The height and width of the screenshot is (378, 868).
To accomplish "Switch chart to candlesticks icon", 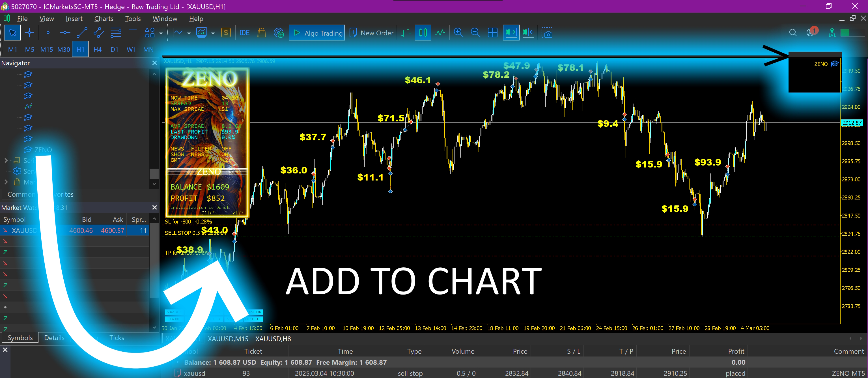I will [423, 33].
